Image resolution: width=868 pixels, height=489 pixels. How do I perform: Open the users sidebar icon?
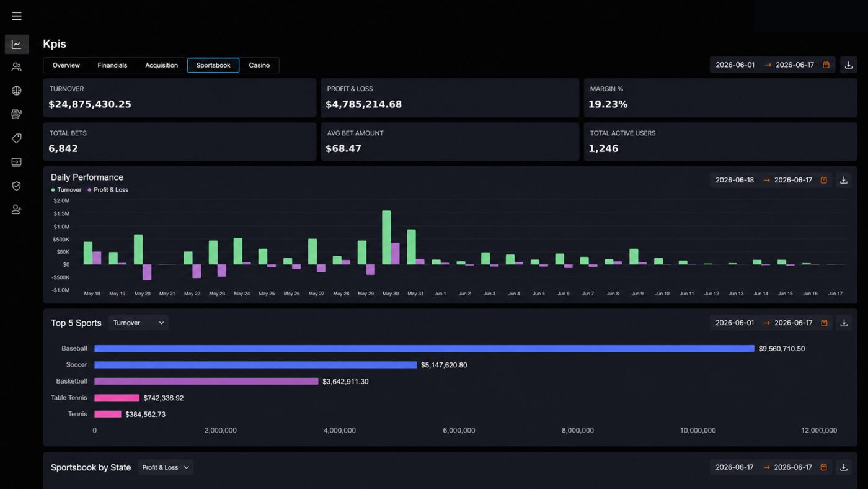17,67
